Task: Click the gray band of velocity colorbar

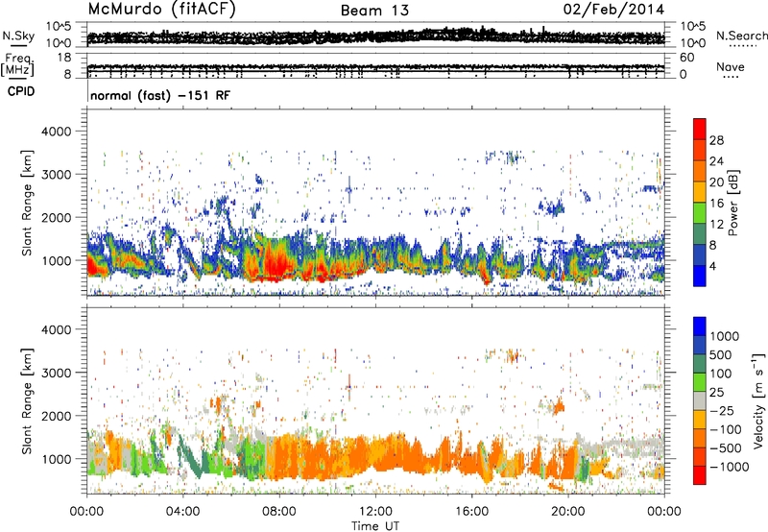Action: click(700, 401)
